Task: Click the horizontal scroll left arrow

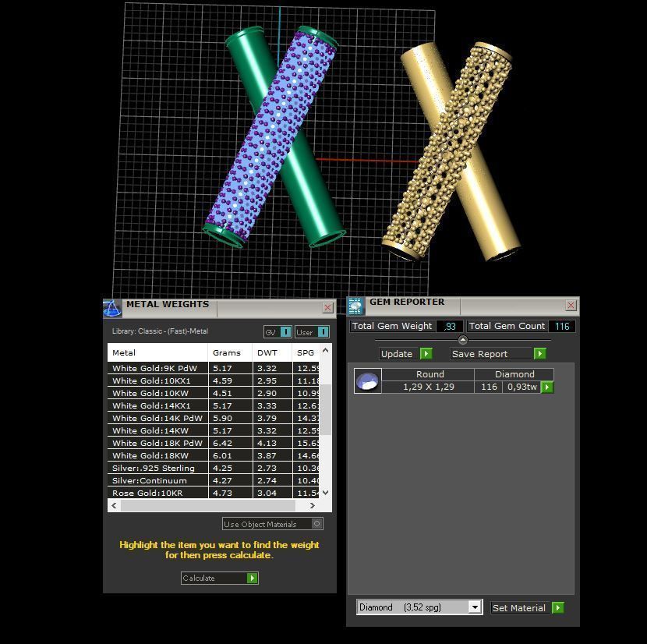Action: 114,505
